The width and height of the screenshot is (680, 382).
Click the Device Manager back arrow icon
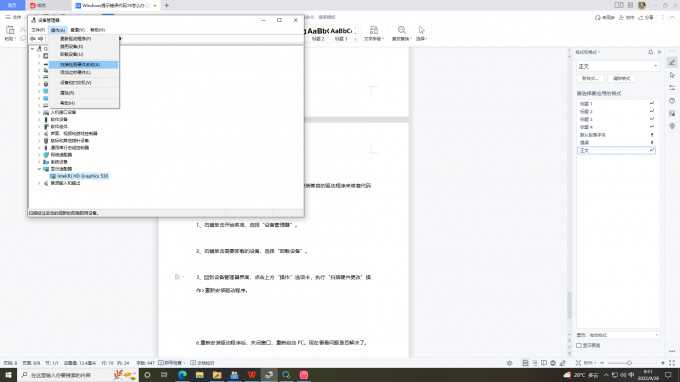(33, 39)
